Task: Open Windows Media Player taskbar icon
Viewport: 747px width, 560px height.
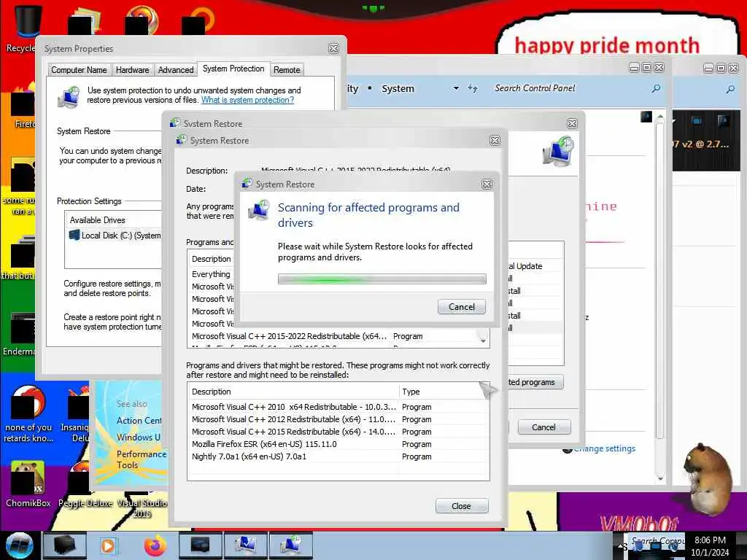Action: point(108,545)
